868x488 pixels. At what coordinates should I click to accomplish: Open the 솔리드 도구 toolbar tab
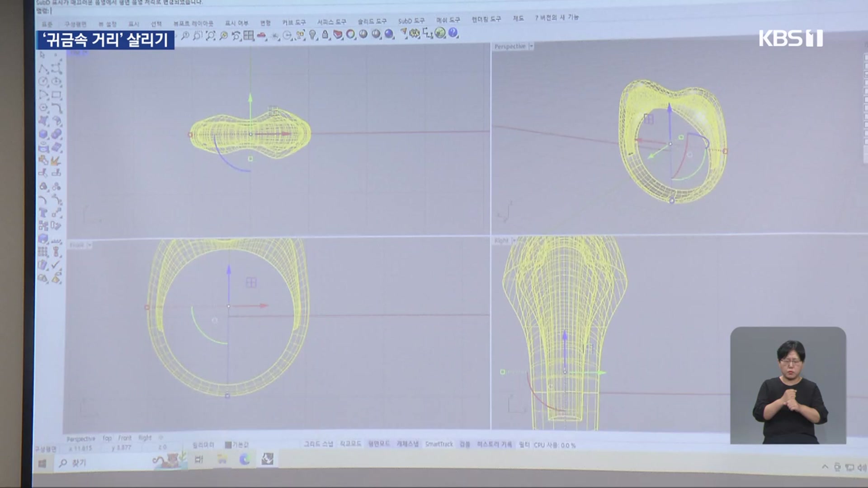[372, 21]
